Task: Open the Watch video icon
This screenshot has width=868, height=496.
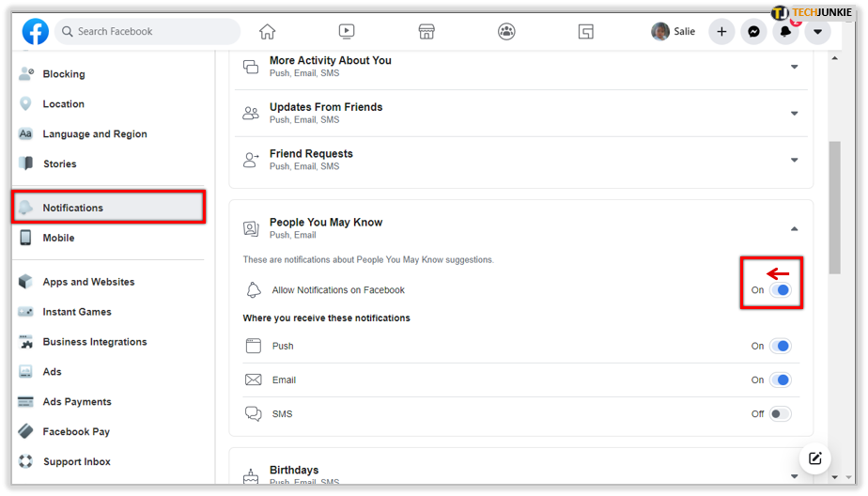Action: click(347, 32)
